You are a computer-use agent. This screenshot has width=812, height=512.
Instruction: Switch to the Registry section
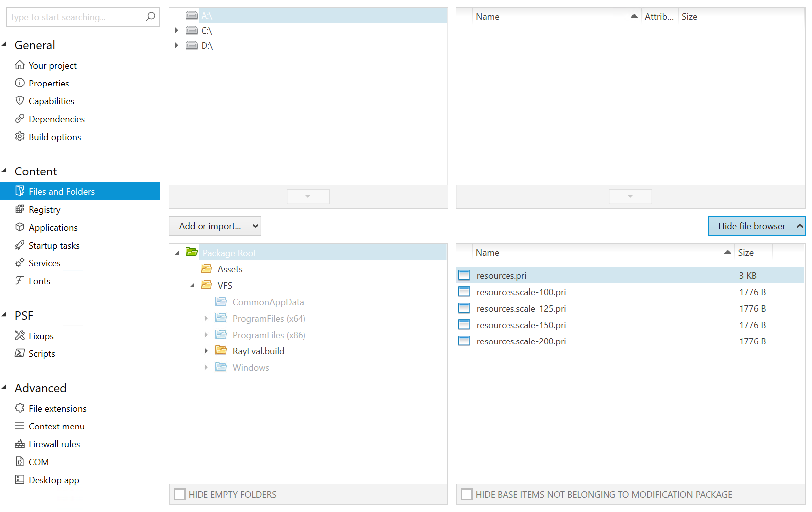[x=44, y=209]
